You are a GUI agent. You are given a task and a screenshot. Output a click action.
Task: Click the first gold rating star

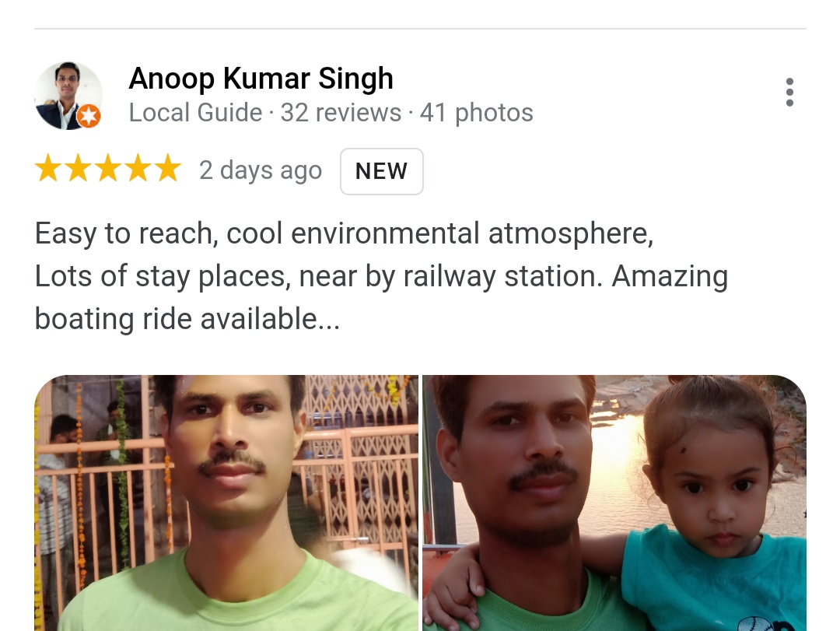48,168
